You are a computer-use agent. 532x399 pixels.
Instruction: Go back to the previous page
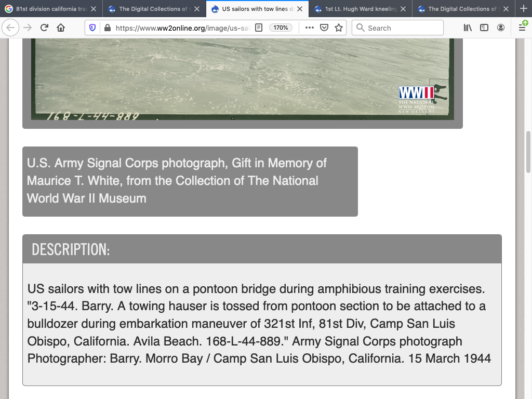(x=11, y=28)
